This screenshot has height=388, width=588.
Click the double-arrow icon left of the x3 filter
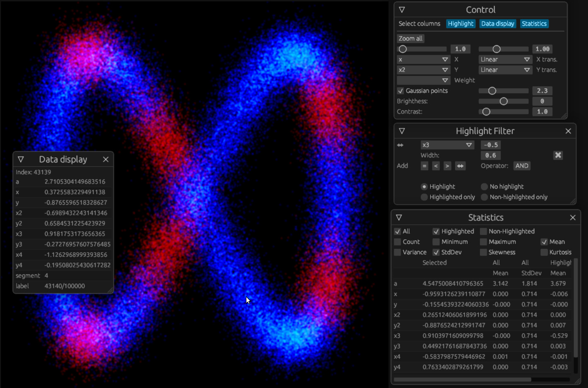pyautogui.click(x=400, y=145)
